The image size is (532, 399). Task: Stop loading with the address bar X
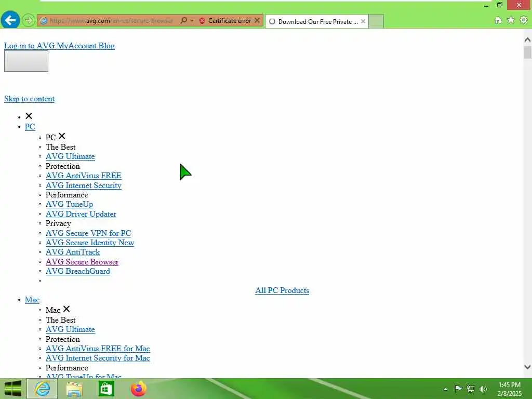257,21
